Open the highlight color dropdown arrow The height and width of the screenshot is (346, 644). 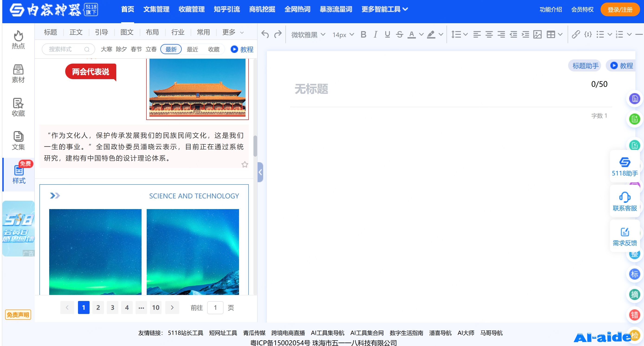coord(441,34)
